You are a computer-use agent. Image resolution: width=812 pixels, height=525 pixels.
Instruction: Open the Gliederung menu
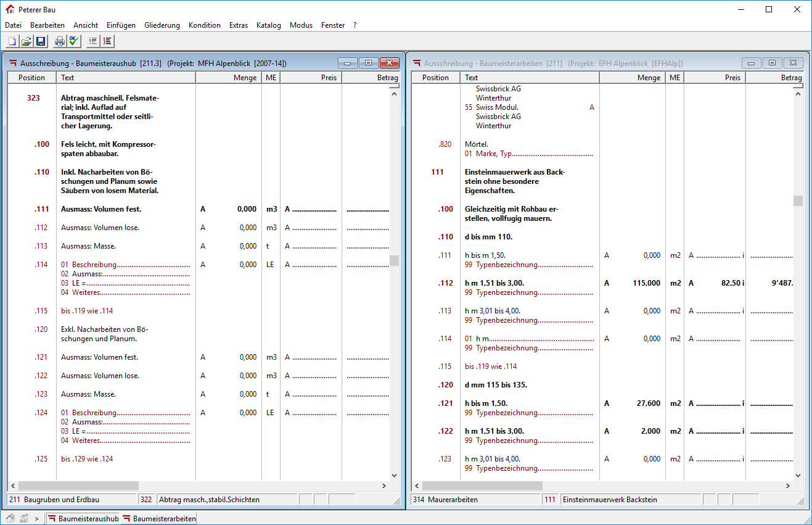pyautogui.click(x=162, y=25)
